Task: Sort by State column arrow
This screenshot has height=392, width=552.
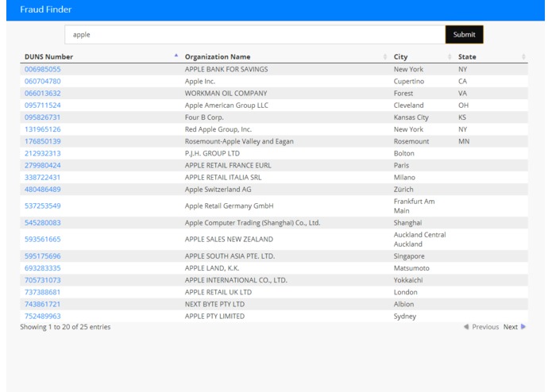Action: click(x=523, y=56)
